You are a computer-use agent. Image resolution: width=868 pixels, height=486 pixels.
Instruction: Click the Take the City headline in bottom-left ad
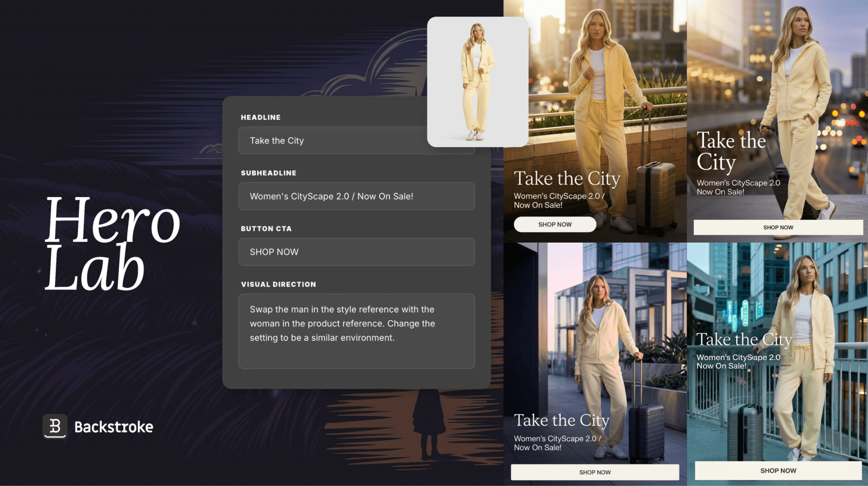562,420
